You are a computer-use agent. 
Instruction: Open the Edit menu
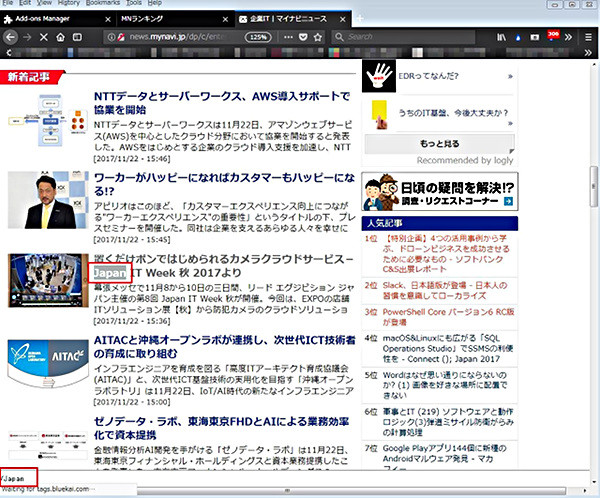coord(25,3)
